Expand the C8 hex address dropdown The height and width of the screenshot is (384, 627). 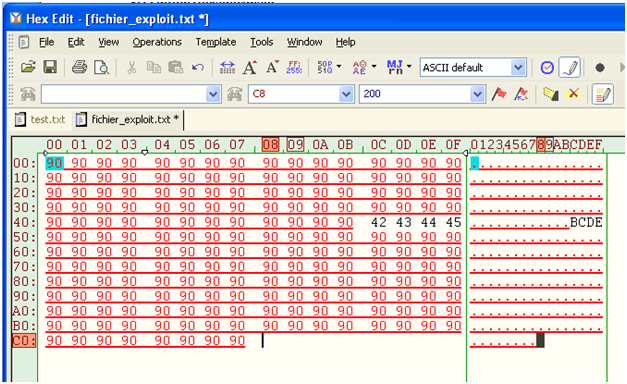(346, 94)
